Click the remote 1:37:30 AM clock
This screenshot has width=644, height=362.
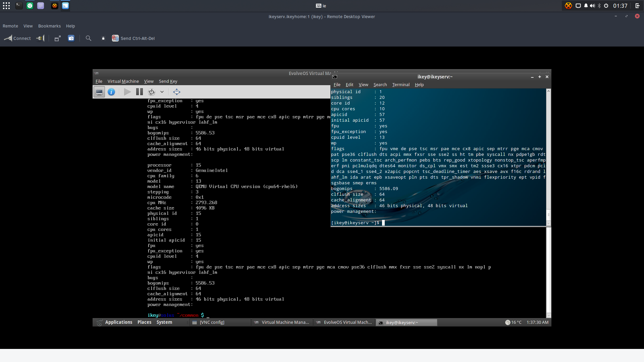pyautogui.click(x=537, y=322)
